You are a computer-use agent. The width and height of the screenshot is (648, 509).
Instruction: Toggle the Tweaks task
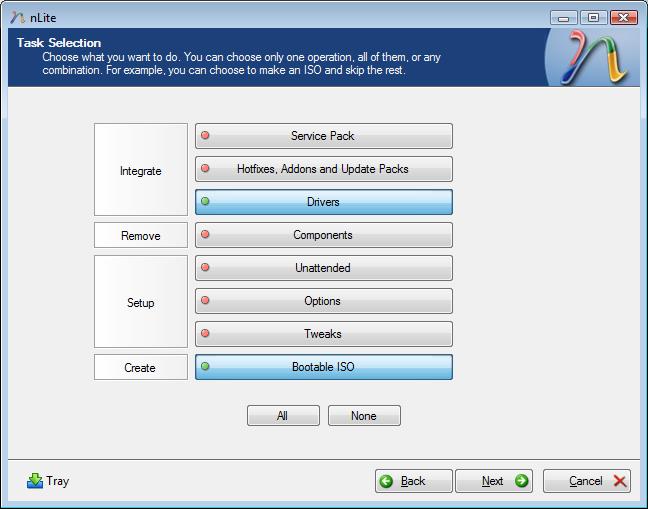coord(324,334)
